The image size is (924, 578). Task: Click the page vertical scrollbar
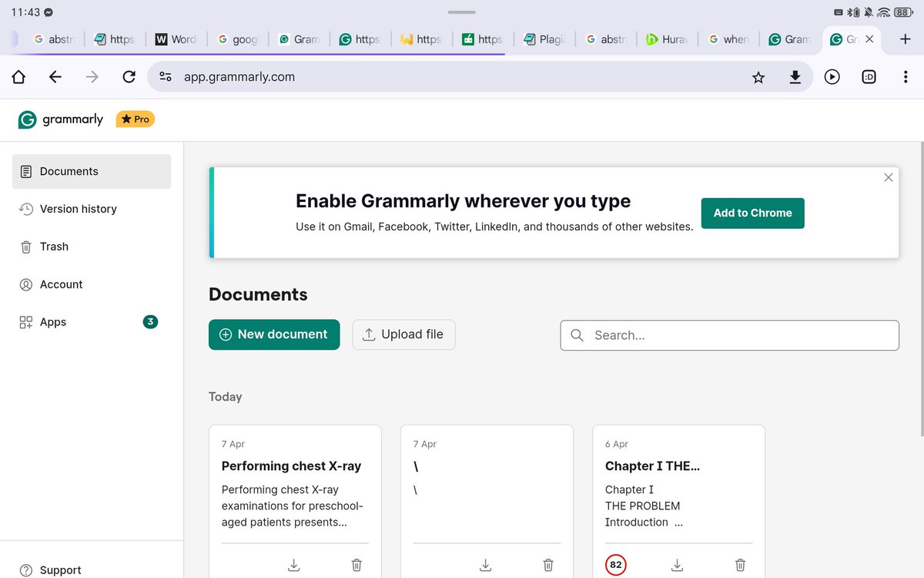click(921, 289)
